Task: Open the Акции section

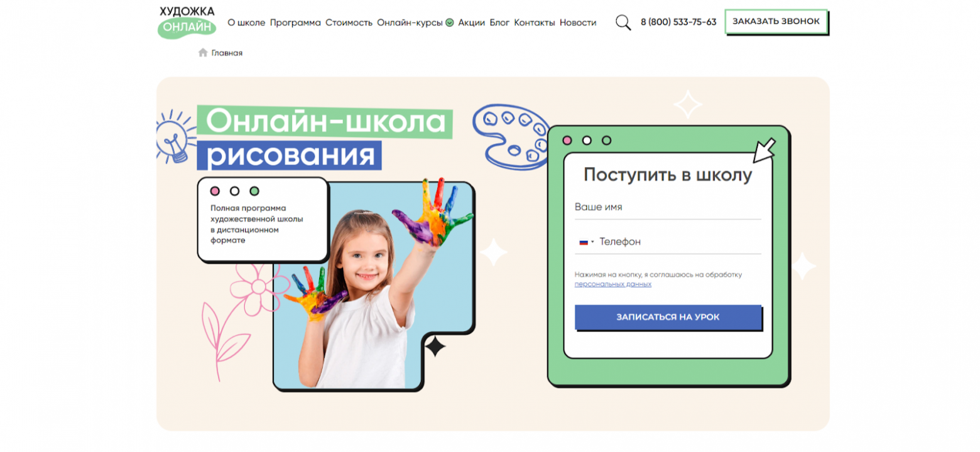Action: tap(472, 23)
